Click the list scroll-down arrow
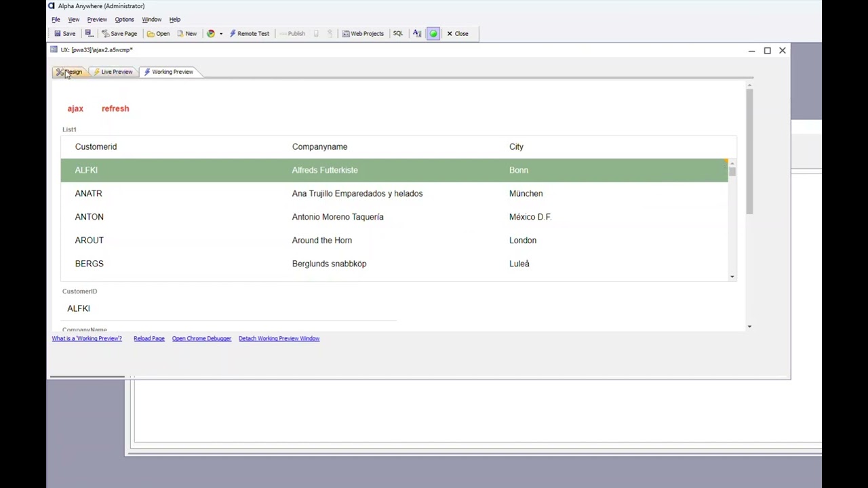This screenshot has height=488, width=868. pyautogui.click(x=732, y=277)
